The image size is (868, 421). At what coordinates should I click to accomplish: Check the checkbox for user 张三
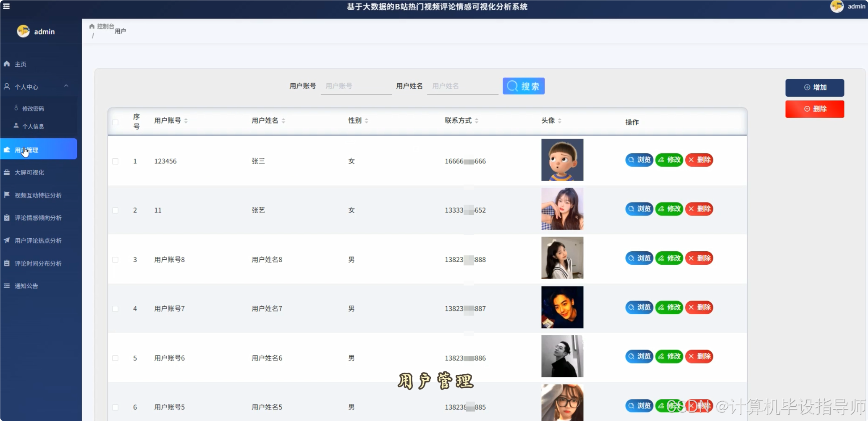click(x=115, y=161)
